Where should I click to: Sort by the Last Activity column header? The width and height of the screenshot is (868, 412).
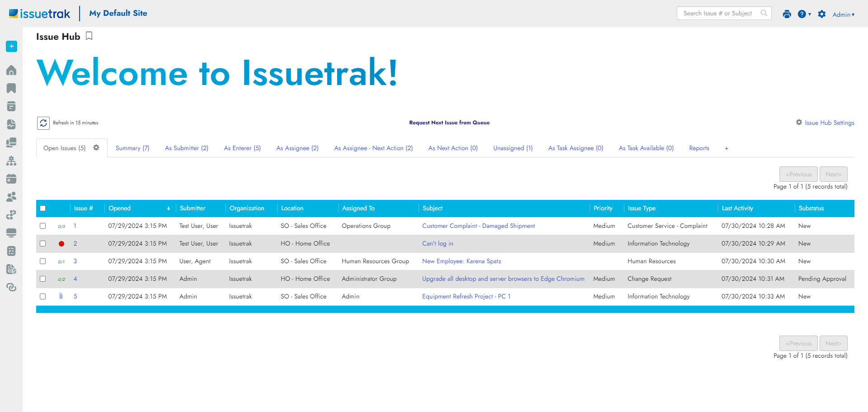737,208
